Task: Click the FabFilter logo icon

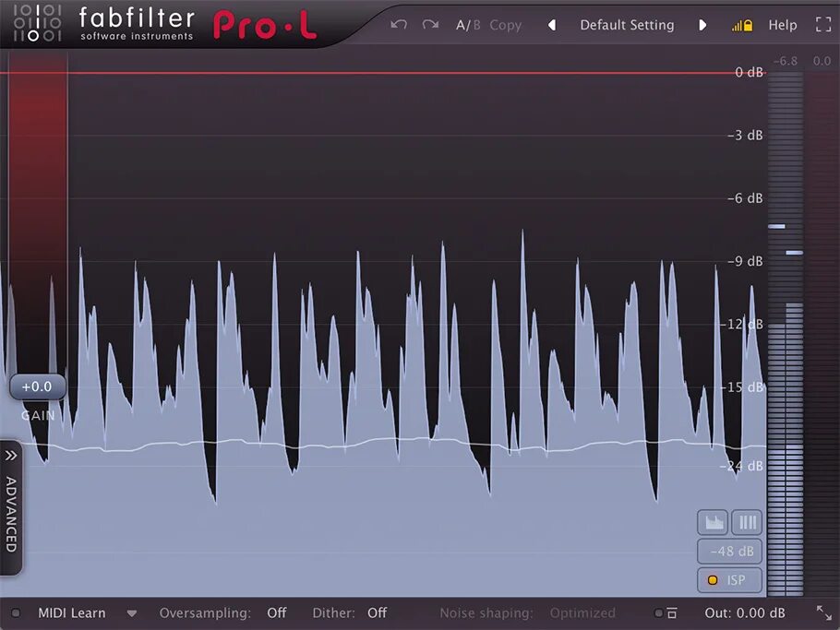Action: point(37,23)
